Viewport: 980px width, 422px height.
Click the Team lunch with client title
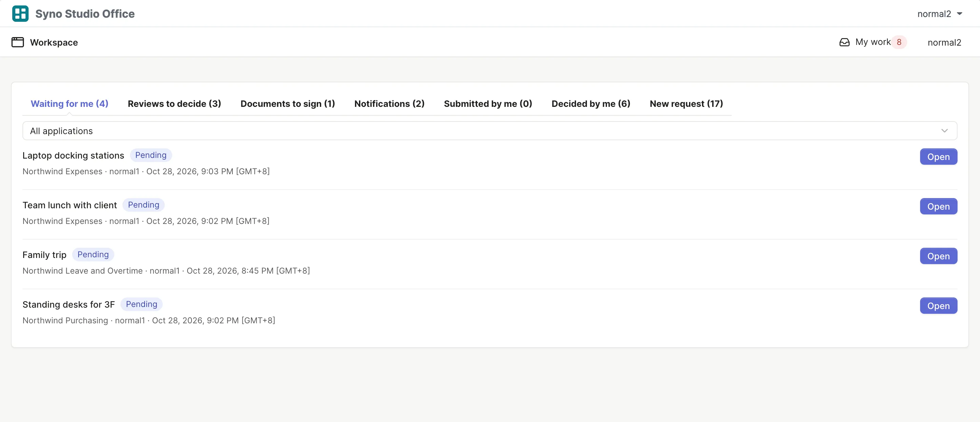click(x=70, y=205)
